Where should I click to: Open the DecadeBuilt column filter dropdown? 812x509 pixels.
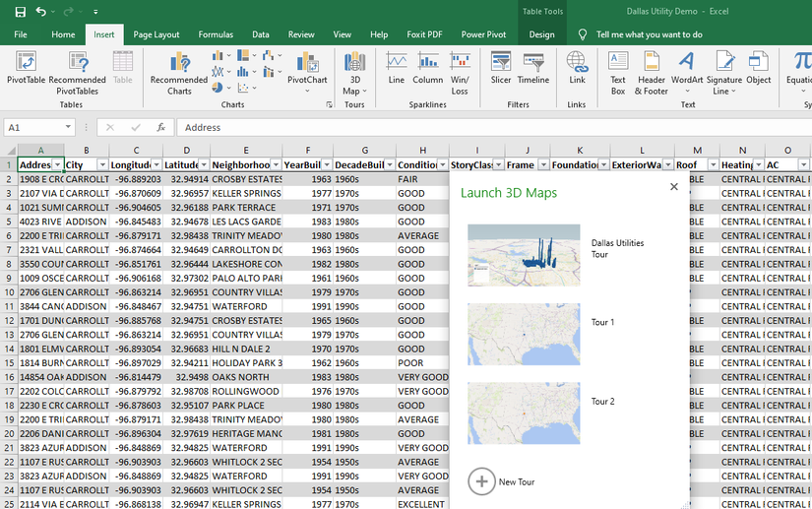point(390,164)
